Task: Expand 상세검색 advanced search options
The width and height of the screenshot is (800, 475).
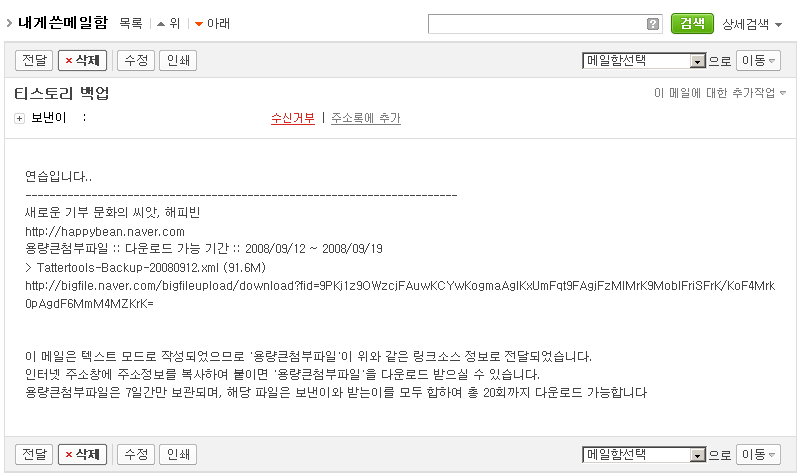Action: pos(752,24)
